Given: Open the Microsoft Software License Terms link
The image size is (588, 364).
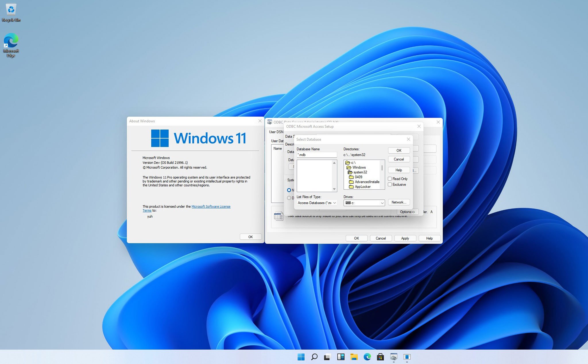Looking at the screenshot, I should 211,206.
